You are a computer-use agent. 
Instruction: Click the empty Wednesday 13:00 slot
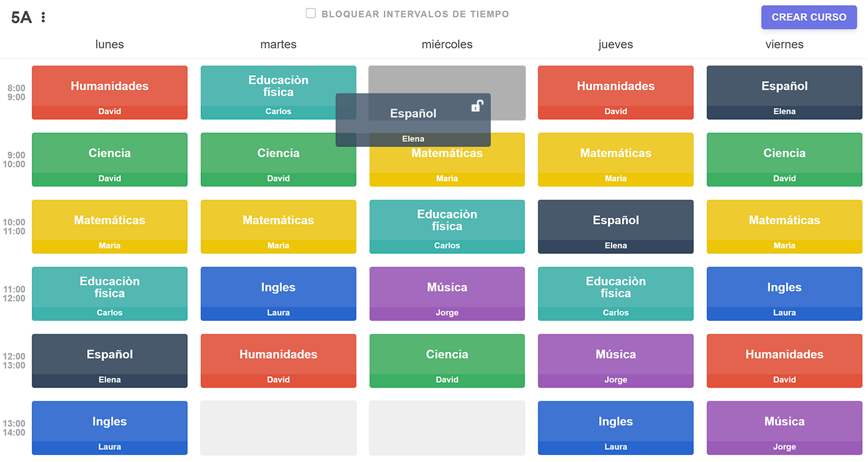point(447,427)
